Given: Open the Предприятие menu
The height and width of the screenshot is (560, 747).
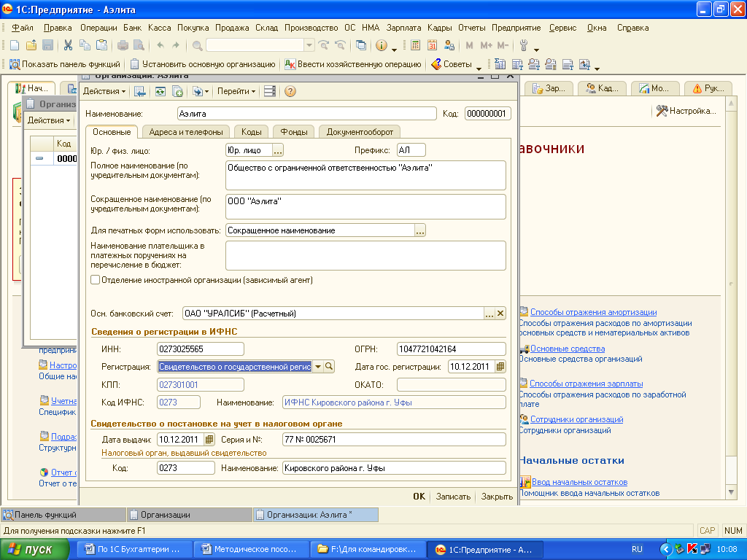Looking at the screenshot, I should coord(516,28).
